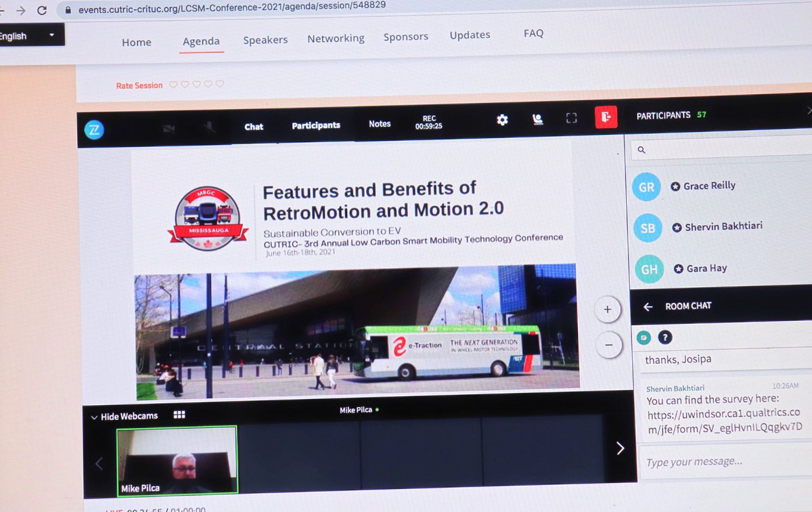
Task: Open the Speakers page
Action: click(265, 40)
